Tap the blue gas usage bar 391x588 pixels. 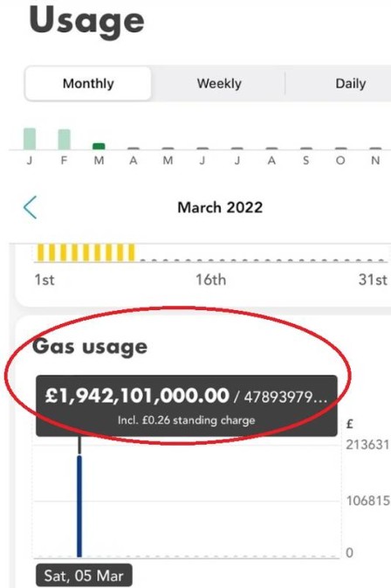pos(79,506)
